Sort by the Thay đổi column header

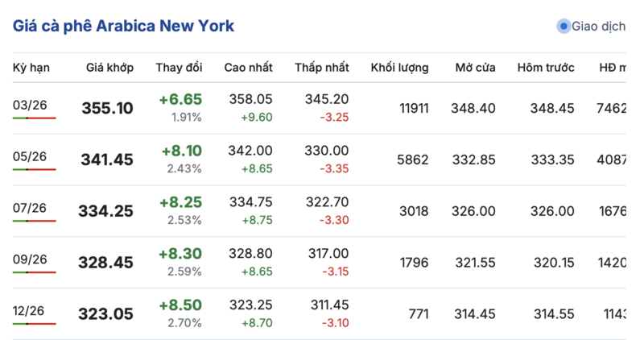point(179,68)
